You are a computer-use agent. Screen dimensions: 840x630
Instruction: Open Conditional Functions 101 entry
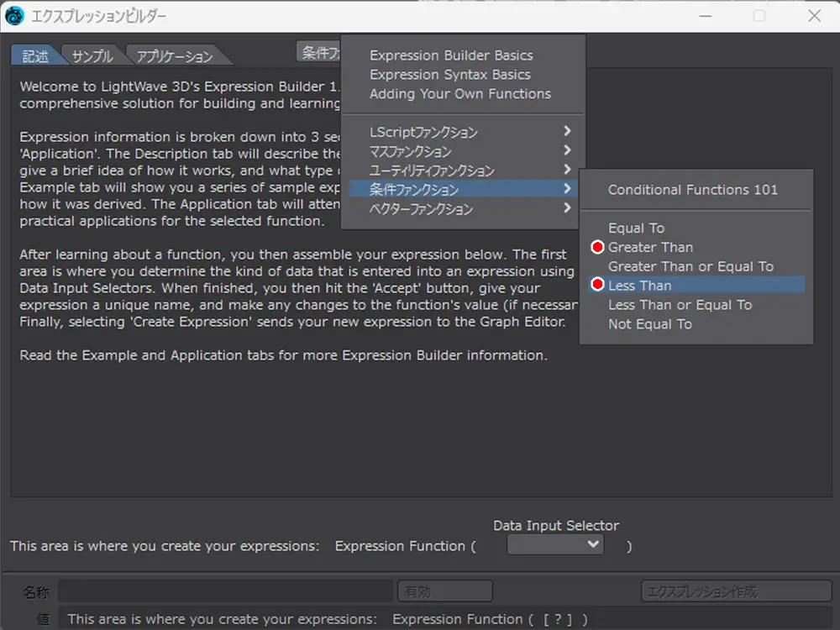coord(693,190)
